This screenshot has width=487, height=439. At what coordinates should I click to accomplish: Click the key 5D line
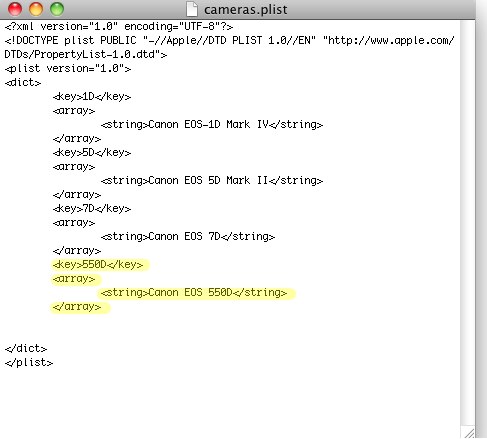(92, 152)
